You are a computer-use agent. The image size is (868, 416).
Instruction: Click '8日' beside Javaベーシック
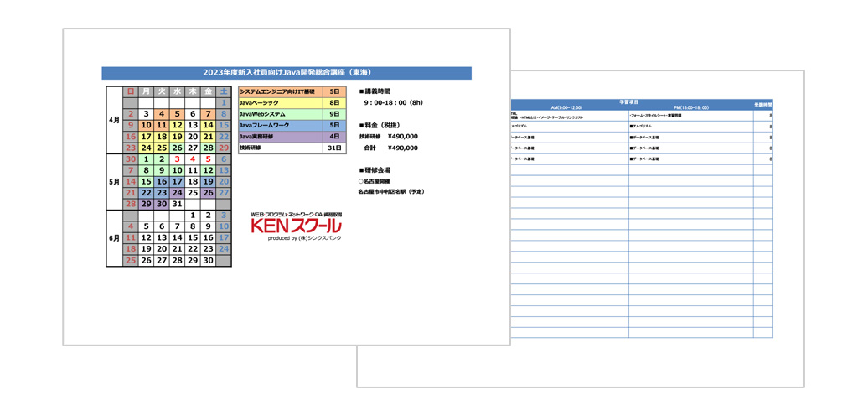[334, 103]
